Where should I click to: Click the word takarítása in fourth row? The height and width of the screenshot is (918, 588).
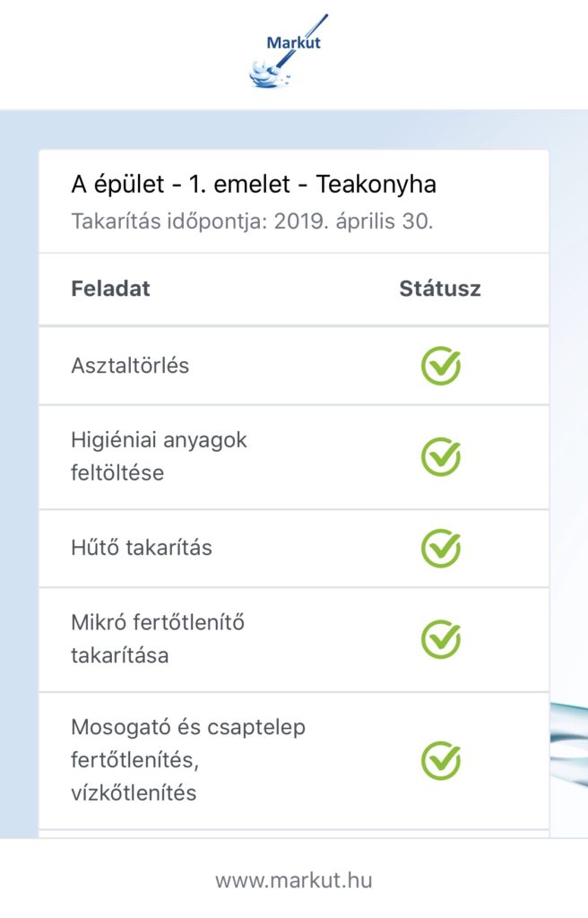pyautogui.click(x=119, y=655)
